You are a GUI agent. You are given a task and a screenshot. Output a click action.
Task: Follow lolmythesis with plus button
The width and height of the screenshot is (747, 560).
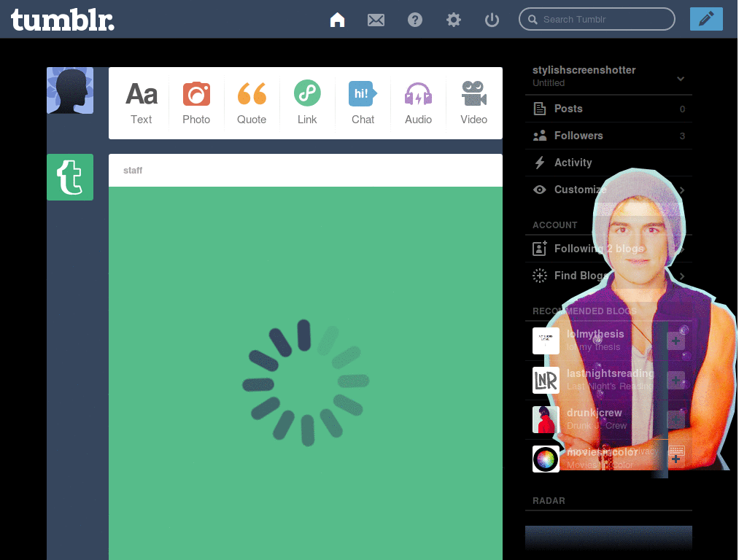pyautogui.click(x=676, y=341)
